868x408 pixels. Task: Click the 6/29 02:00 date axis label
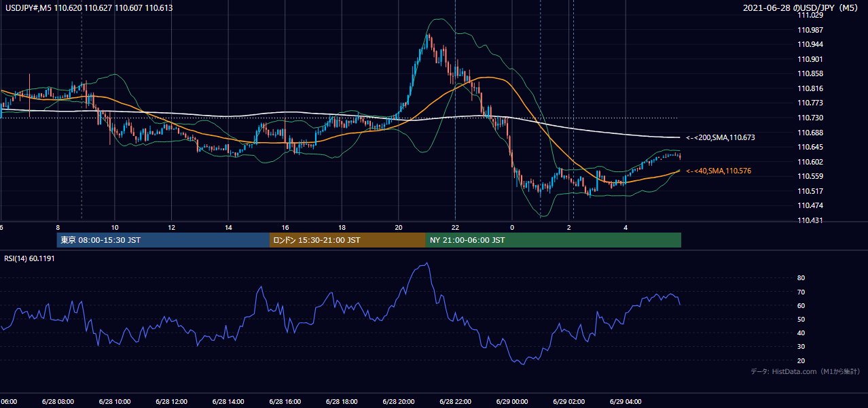coord(568,401)
